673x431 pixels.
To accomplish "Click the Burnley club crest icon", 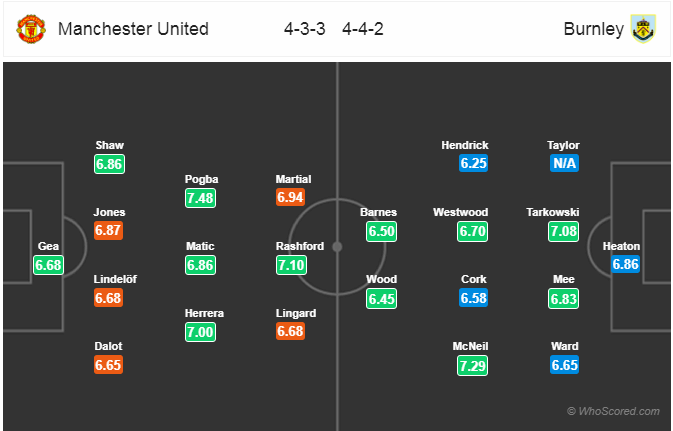I will [643, 29].
